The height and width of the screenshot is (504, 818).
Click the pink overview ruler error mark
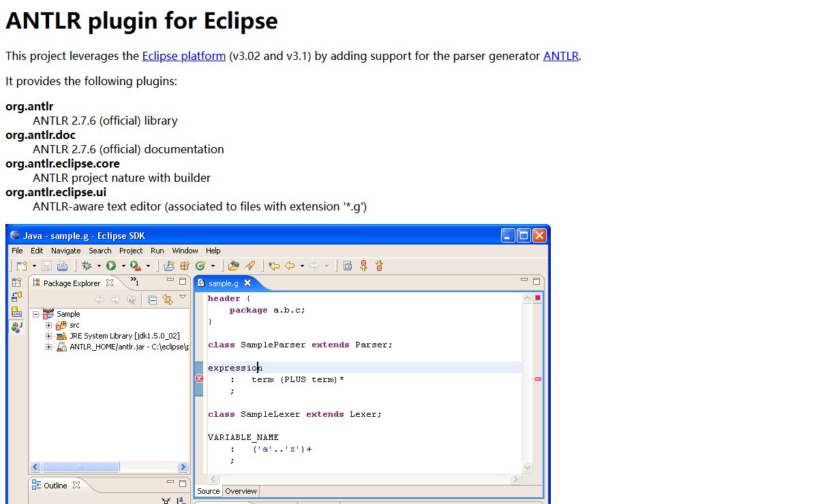[x=538, y=379]
